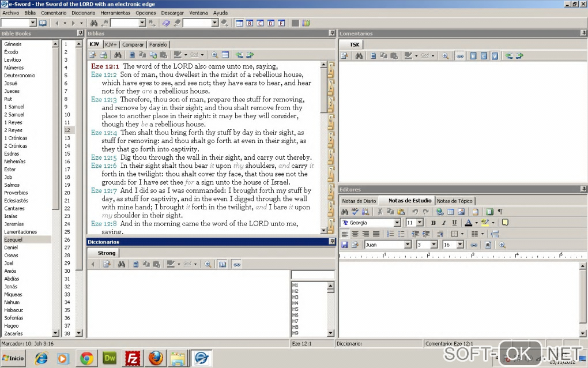The height and width of the screenshot is (368, 588).
Task: Undo last edit in editor toolbar
Action: point(415,212)
